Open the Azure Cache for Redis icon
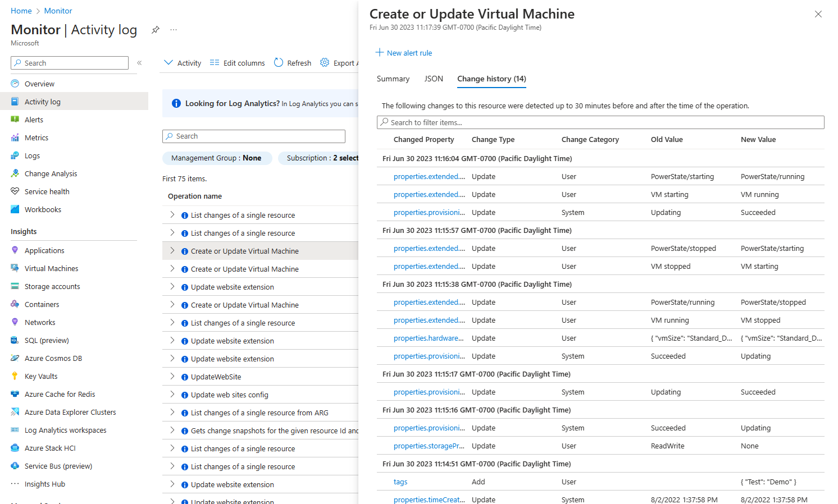Screen dimensions: 838x504 coord(15,394)
